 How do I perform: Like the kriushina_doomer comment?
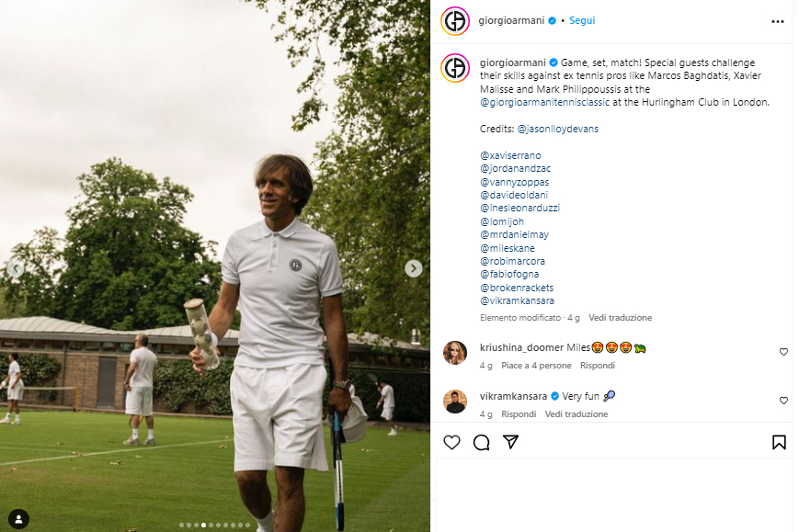[x=783, y=352]
